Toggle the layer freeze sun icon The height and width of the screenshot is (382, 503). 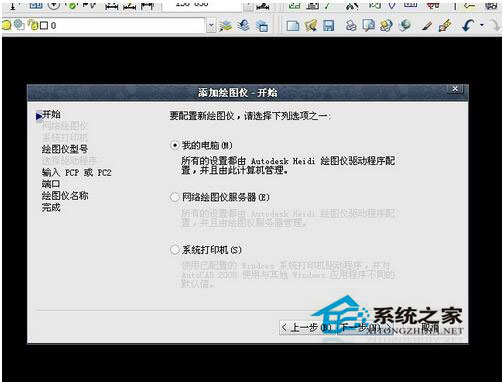(x=20, y=25)
